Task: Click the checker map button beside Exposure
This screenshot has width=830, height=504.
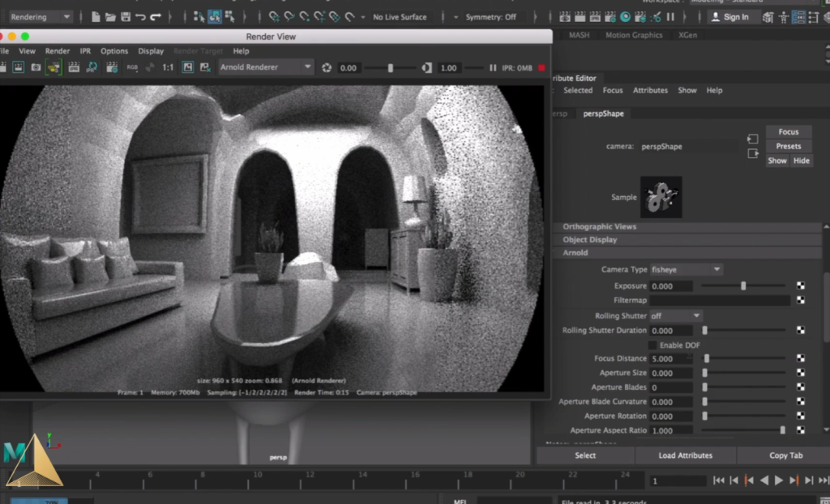Action: pyautogui.click(x=800, y=286)
